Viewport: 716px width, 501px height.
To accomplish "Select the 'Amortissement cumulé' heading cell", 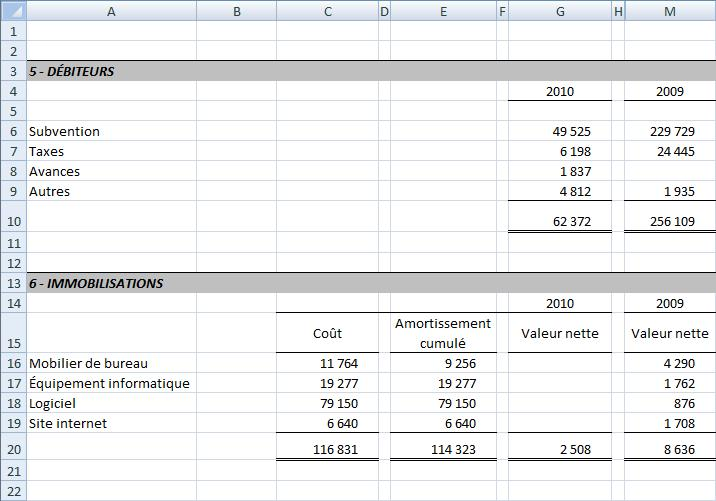I will (443, 333).
